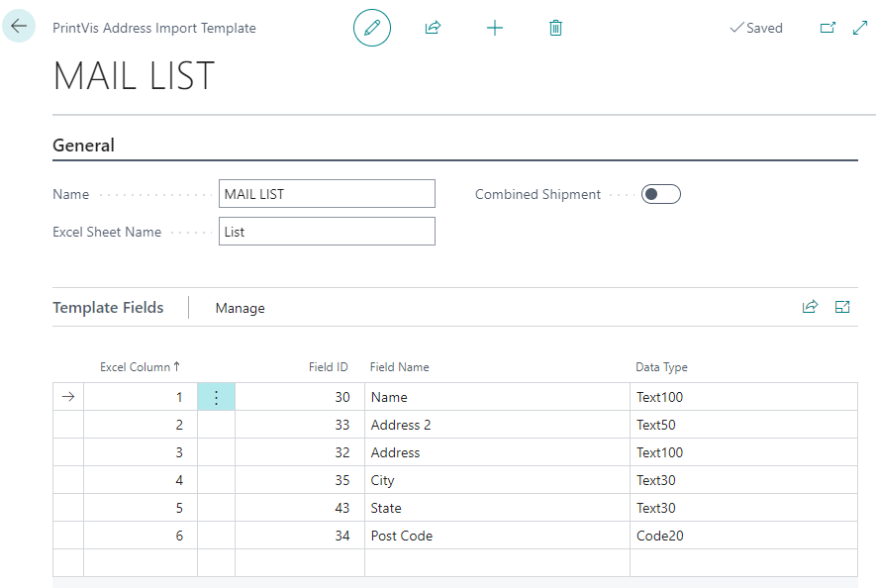Screen dimensions: 877x588
Task: Select the Address 2 field name cell
Action: [497, 425]
